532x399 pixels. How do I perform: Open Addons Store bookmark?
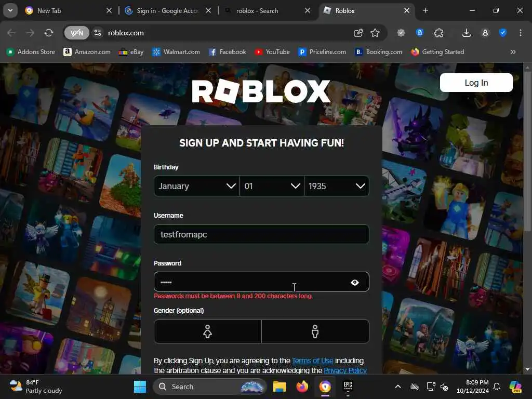[31, 52]
